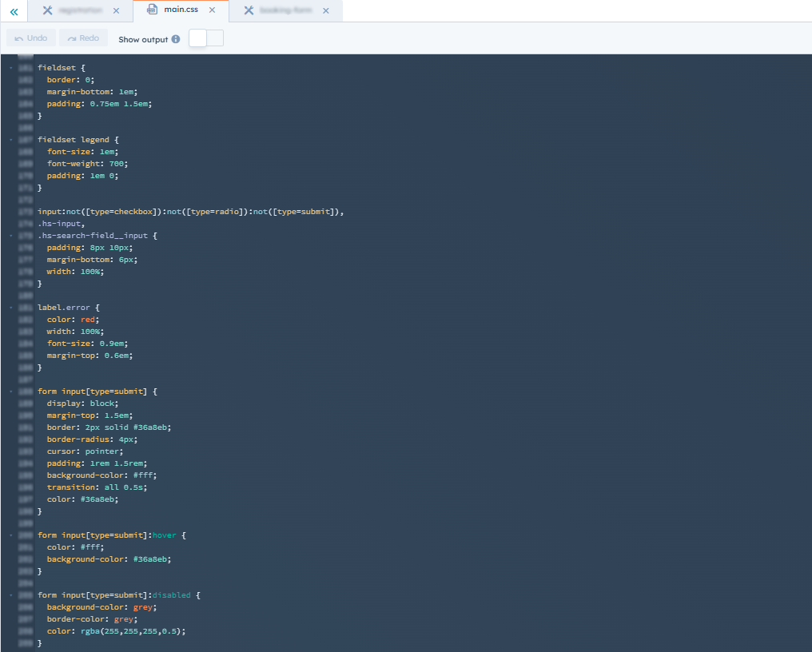Collapse the fieldset { rule fold arrow

[11, 68]
